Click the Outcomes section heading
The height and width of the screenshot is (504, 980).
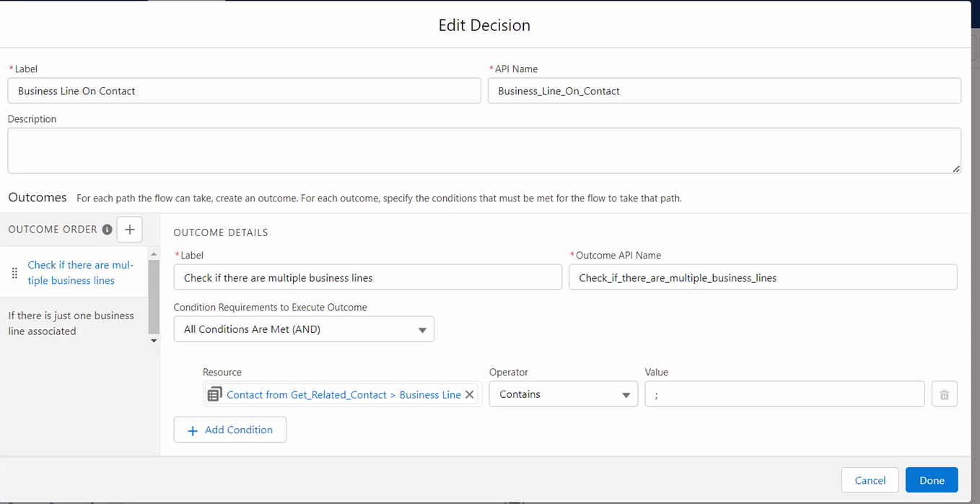[x=38, y=197]
